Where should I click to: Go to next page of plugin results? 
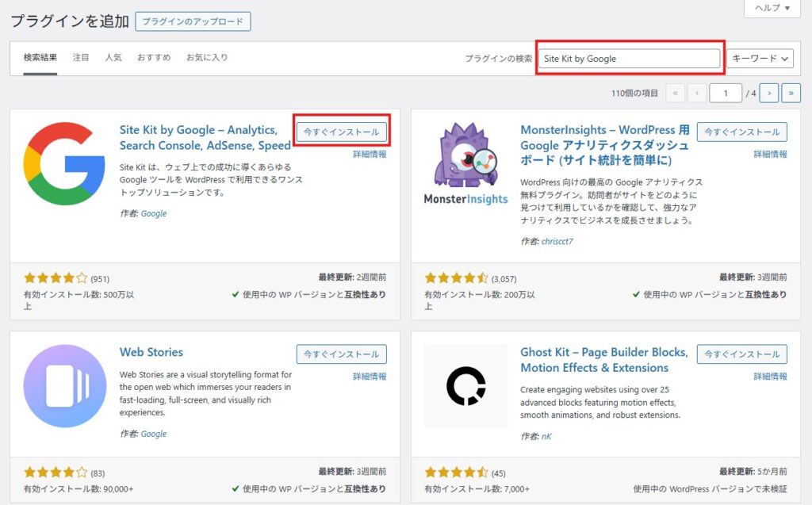(x=769, y=94)
